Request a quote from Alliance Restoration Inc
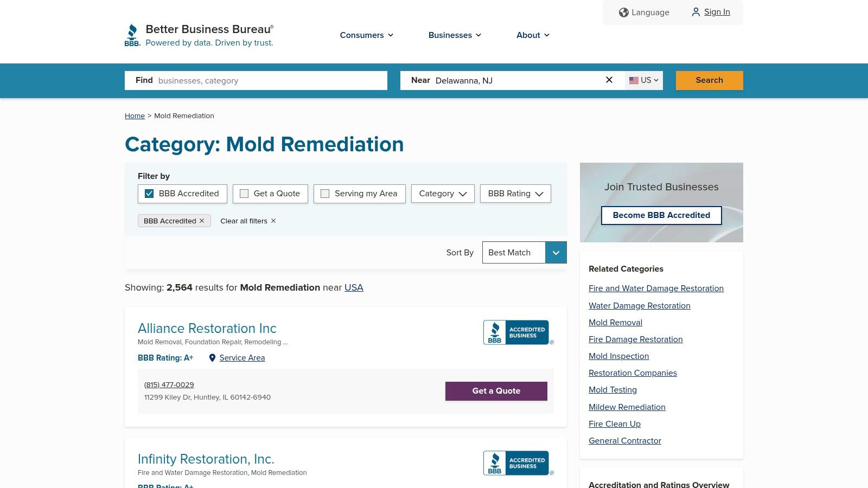 click(496, 391)
